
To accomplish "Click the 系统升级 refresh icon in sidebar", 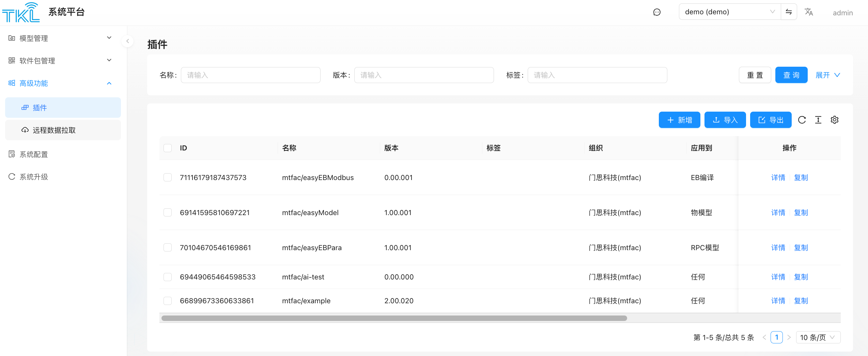I will click(x=12, y=177).
